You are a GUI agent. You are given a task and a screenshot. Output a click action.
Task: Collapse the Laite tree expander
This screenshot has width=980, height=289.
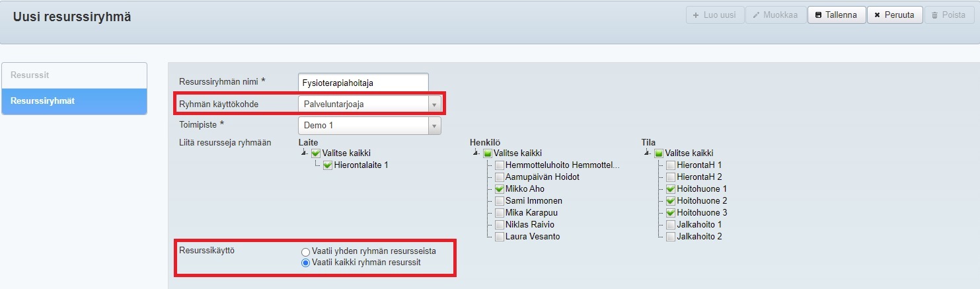point(304,153)
